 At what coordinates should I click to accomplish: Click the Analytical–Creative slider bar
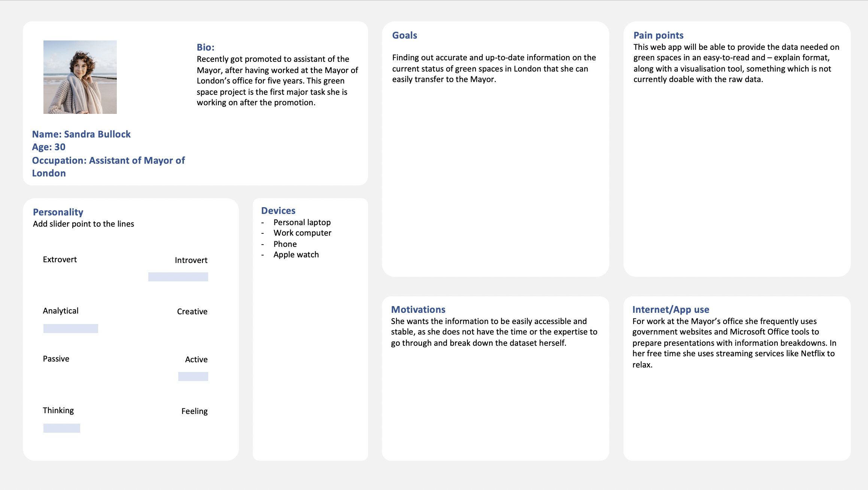pyautogui.click(x=71, y=329)
